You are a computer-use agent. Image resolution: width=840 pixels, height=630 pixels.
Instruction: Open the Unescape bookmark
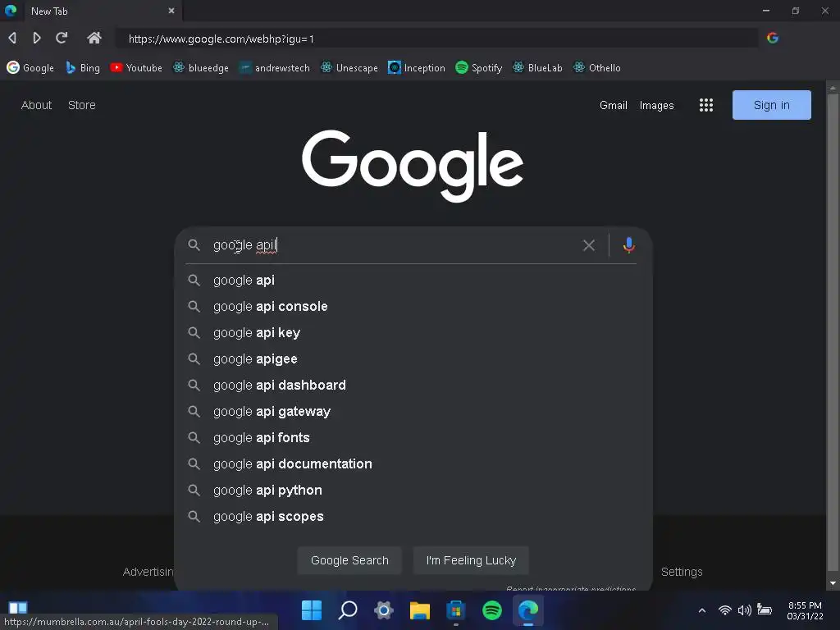(349, 67)
